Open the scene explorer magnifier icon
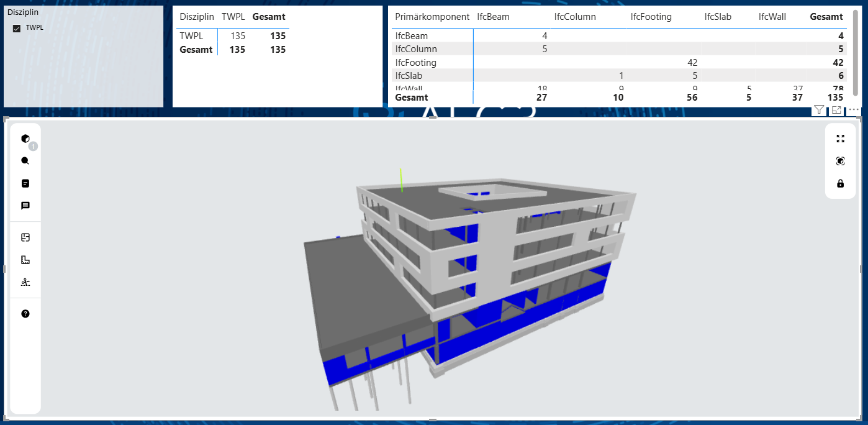The image size is (868, 425). [25, 161]
